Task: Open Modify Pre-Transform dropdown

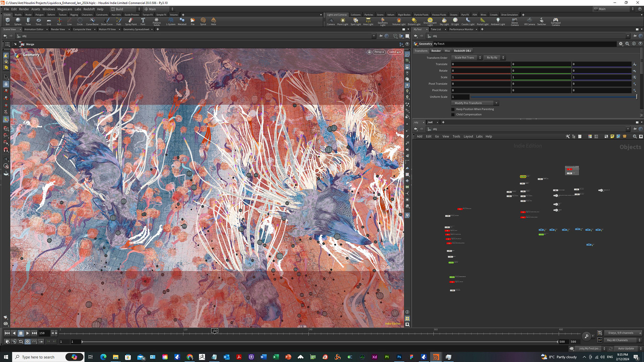Action: [x=475, y=103]
